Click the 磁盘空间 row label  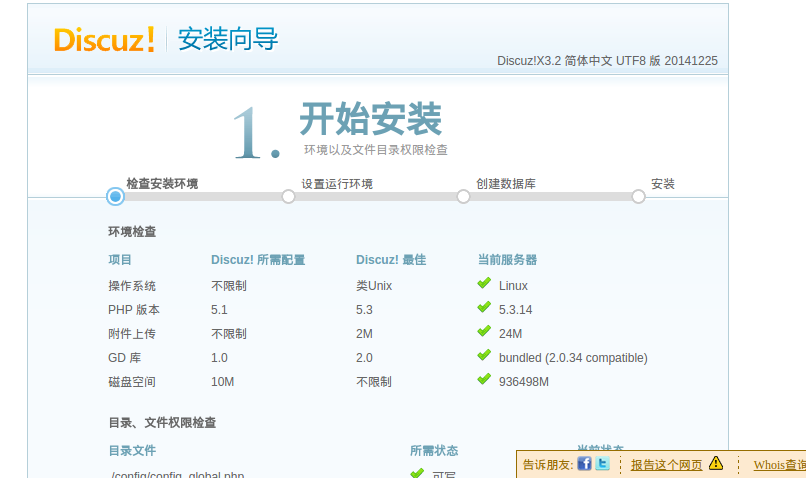[132, 382]
